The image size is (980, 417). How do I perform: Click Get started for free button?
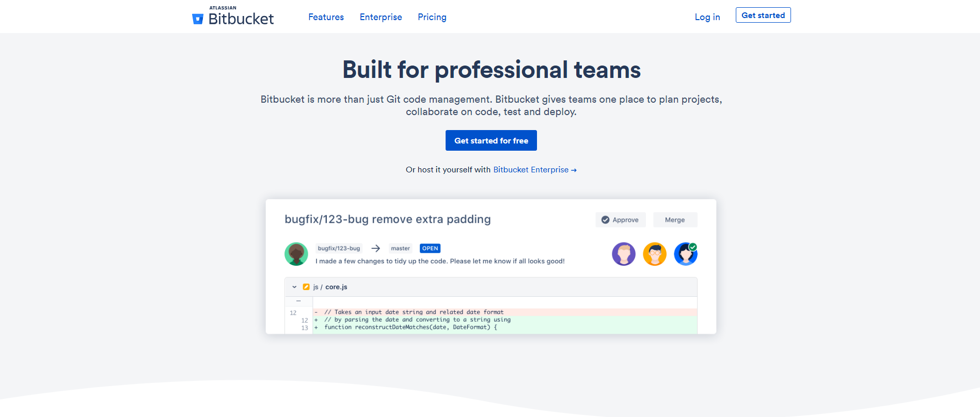point(491,140)
